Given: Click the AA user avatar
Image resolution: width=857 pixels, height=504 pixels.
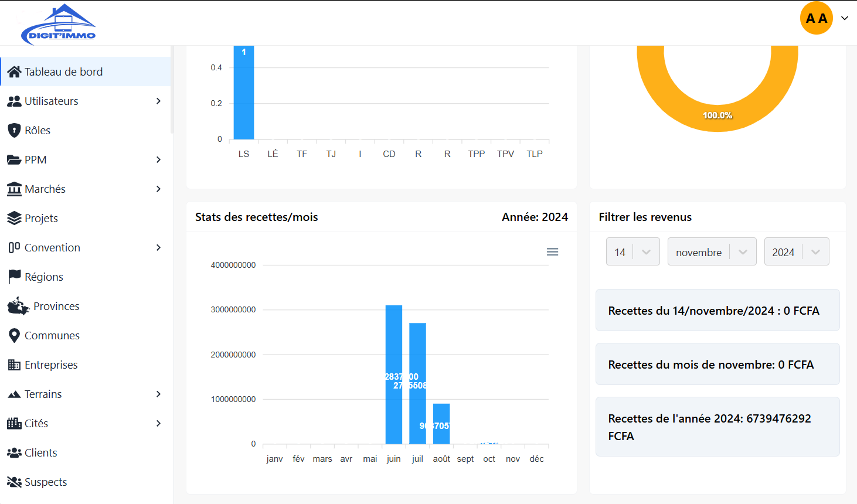Looking at the screenshot, I should [x=816, y=18].
